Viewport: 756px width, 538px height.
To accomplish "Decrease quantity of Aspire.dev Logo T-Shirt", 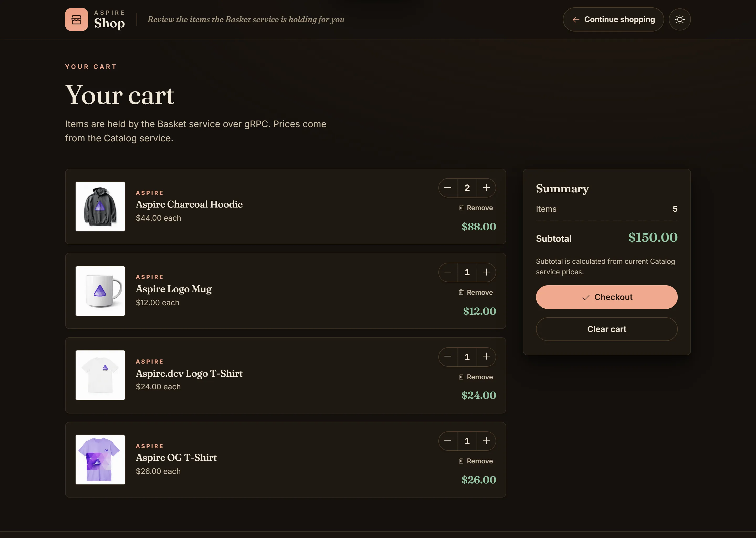I will pyautogui.click(x=448, y=357).
